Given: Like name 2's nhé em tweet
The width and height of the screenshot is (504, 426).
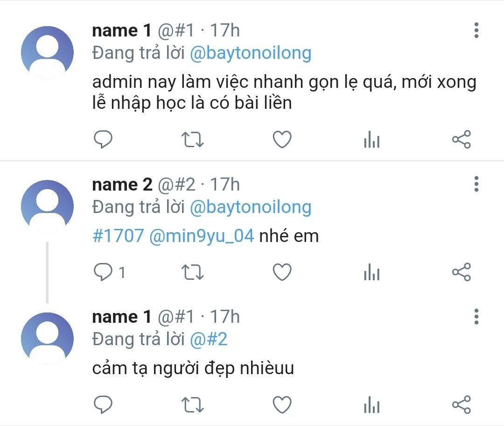Looking at the screenshot, I should click(282, 272).
